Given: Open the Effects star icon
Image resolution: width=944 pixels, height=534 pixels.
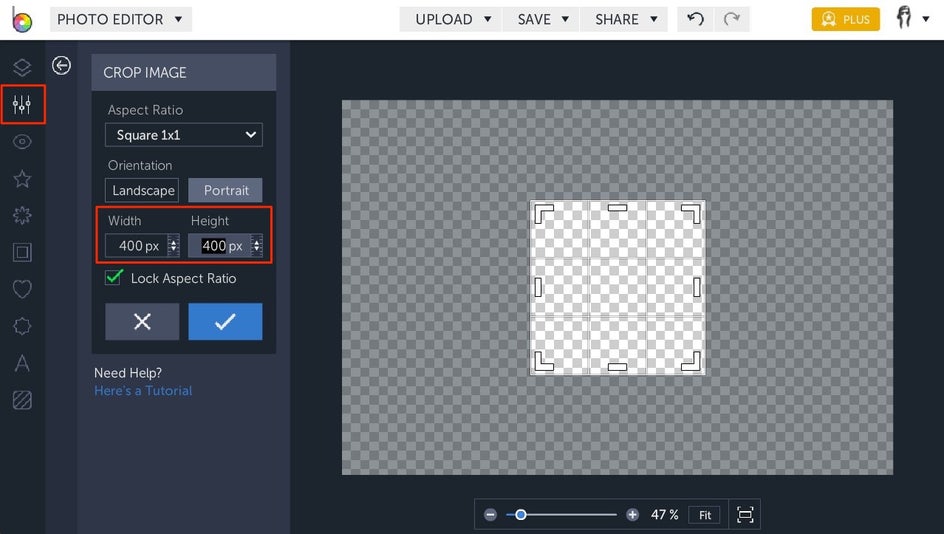Looking at the screenshot, I should point(22,179).
